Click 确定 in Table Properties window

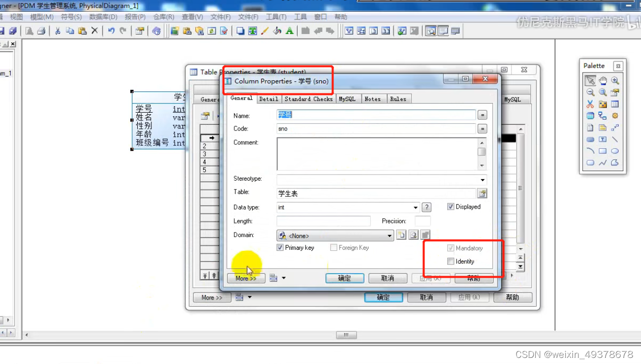click(x=383, y=297)
